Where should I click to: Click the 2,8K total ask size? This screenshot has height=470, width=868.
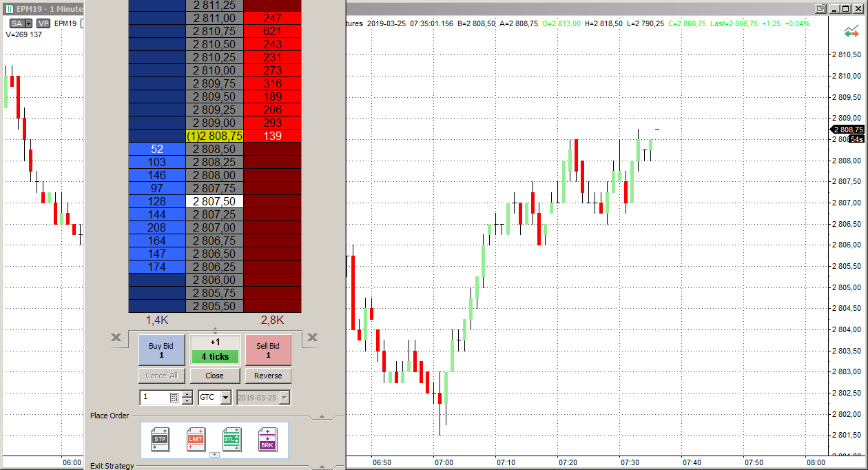point(273,320)
